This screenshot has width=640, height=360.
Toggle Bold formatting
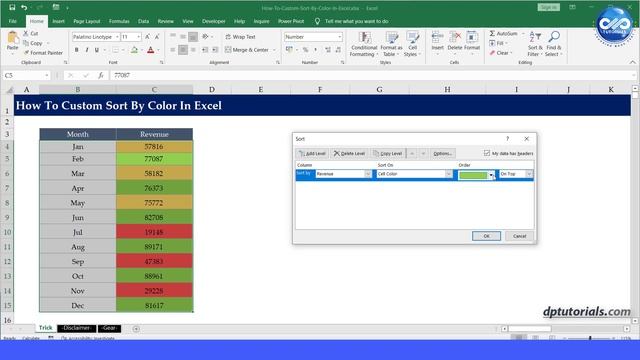76,50
